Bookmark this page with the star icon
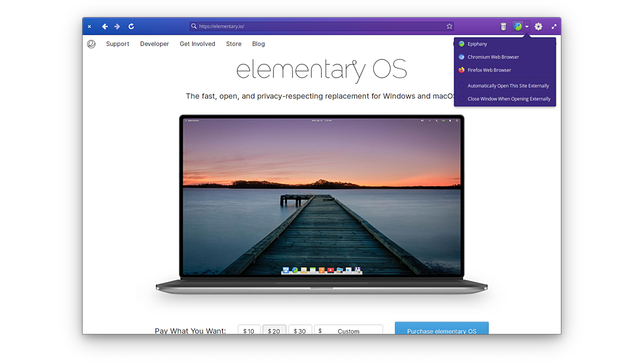The width and height of the screenshot is (644, 362). click(449, 26)
